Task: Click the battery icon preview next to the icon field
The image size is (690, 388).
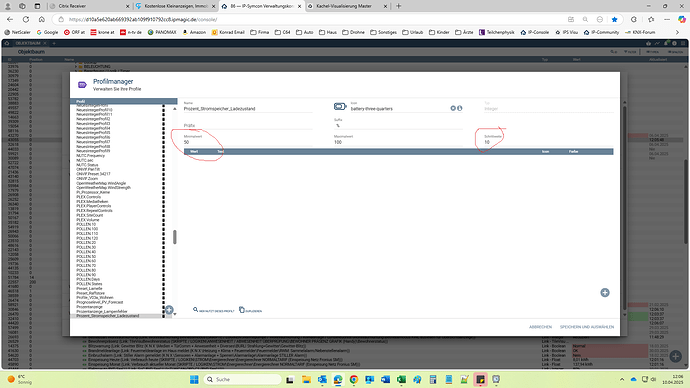Action: point(340,106)
